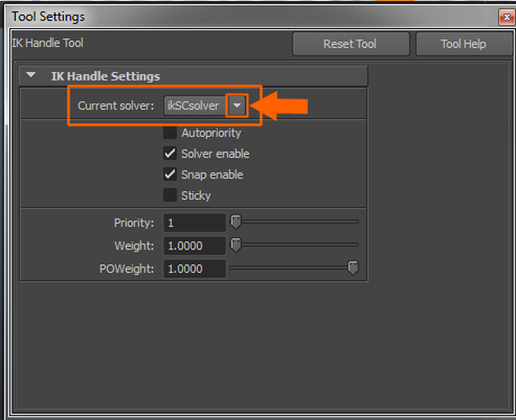This screenshot has height=420, width=516.
Task: Close the Tool Settings window
Action: click(507, 17)
